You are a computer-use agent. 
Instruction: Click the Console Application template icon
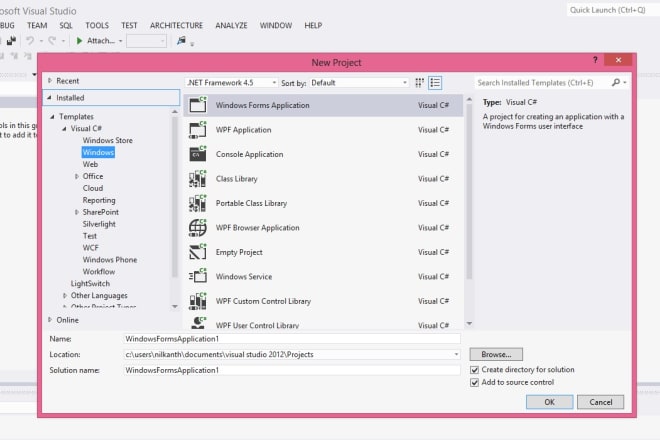coord(198,154)
